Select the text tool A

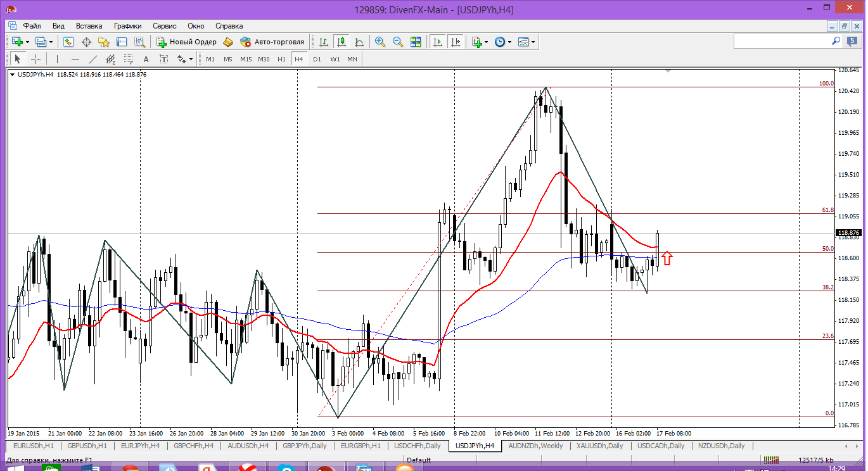click(146, 59)
